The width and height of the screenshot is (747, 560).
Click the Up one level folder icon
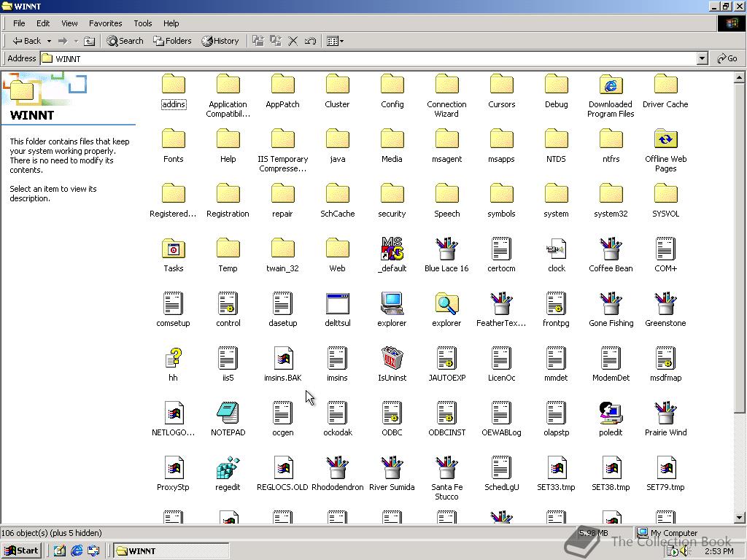tap(89, 41)
